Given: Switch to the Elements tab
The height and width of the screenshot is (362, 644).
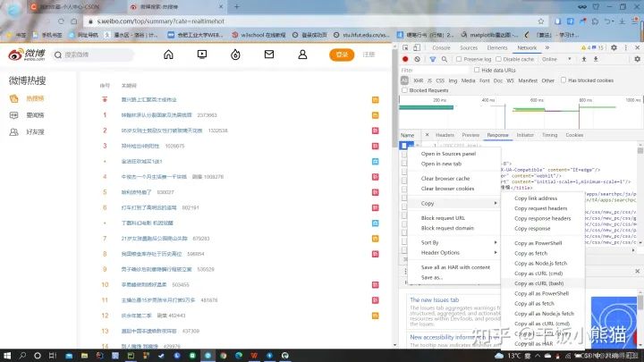Looking at the screenshot, I should (x=497, y=47).
